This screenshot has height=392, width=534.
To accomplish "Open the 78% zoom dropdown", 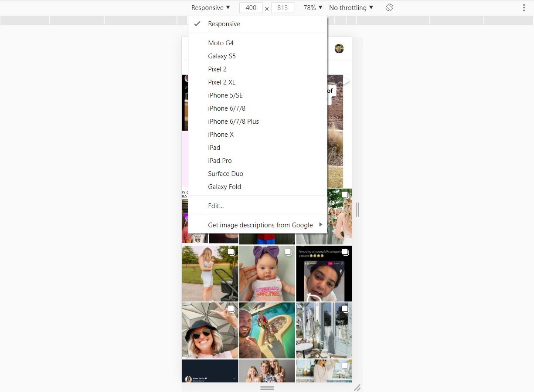I will [x=313, y=7].
